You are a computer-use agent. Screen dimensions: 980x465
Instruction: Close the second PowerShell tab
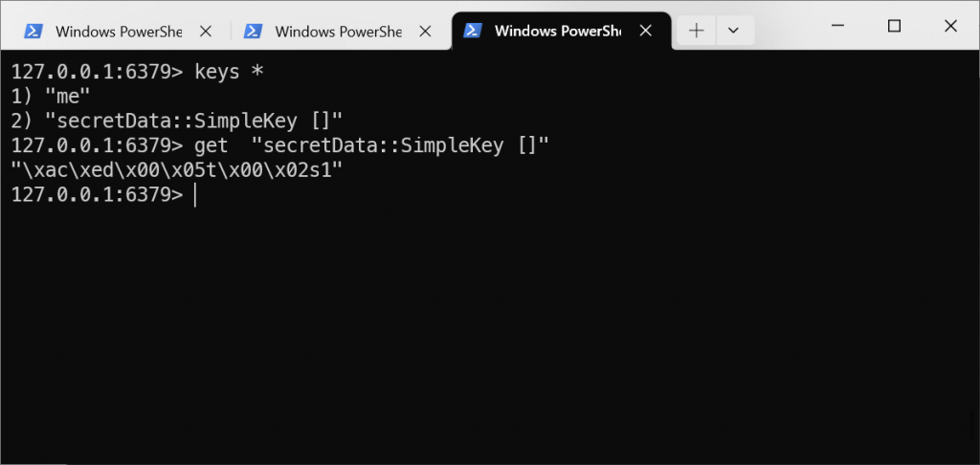[425, 32]
